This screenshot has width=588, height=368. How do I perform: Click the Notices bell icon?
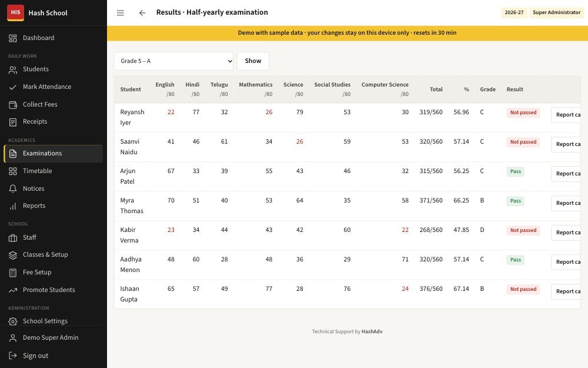pyautogui.click(x=13, y=189)
